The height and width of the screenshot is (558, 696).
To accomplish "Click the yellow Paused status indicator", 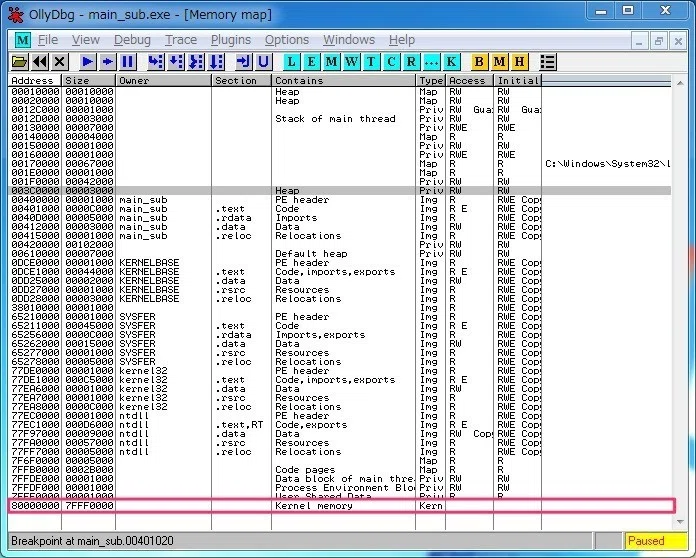I will (655, 541).
